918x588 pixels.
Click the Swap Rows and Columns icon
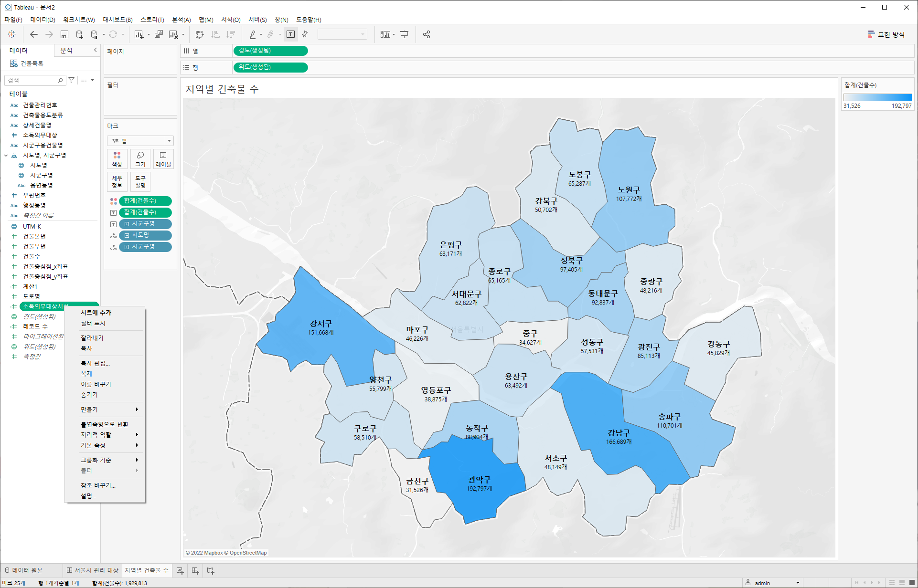(200, 34)
